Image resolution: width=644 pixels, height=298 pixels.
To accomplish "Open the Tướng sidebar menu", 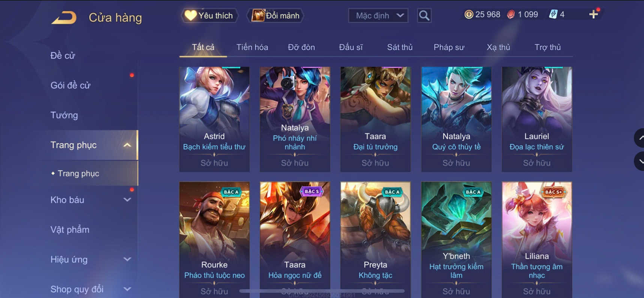I will tap(64, 115).
